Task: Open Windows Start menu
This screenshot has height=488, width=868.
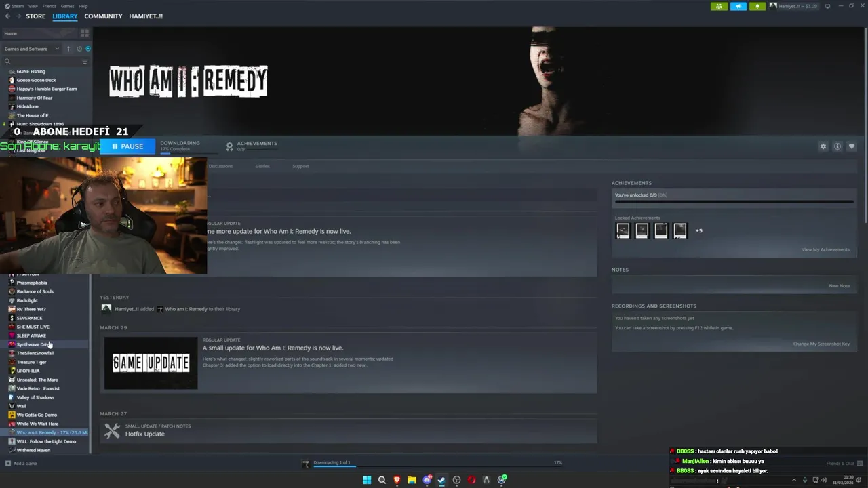Action: pyautogui.click(x=367, y=480)
